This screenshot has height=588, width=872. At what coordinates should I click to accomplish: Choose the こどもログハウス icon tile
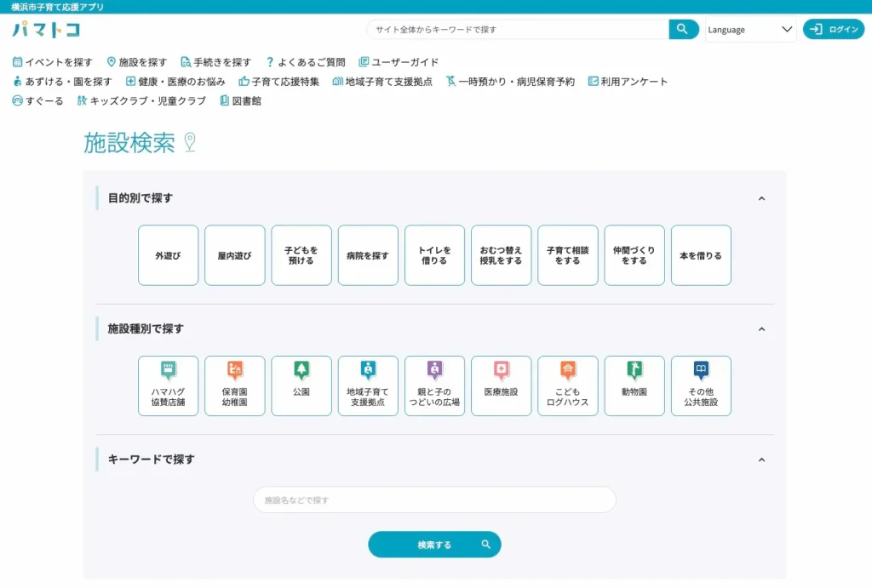click(x=567, y=385)
